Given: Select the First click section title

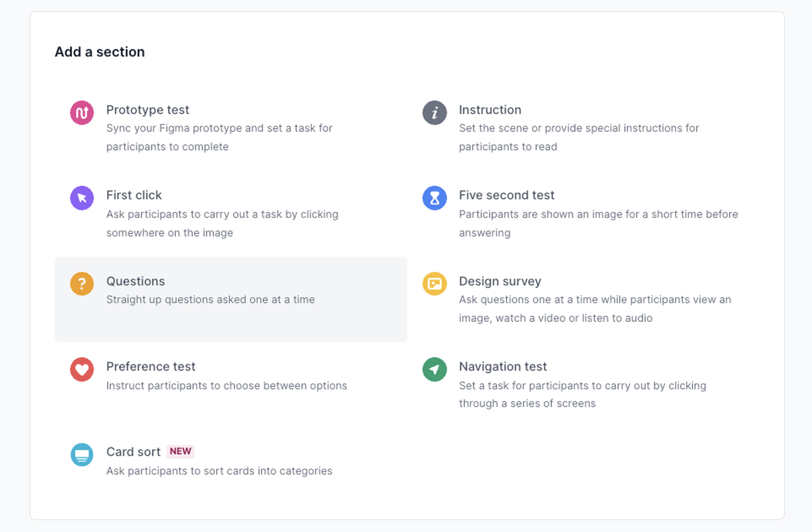Looking at the screenshot, I should tap(134, 195).
